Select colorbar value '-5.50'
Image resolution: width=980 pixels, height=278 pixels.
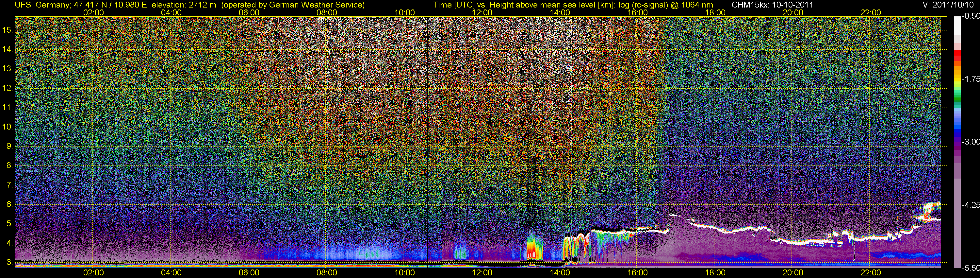click(x=971, y=268)
